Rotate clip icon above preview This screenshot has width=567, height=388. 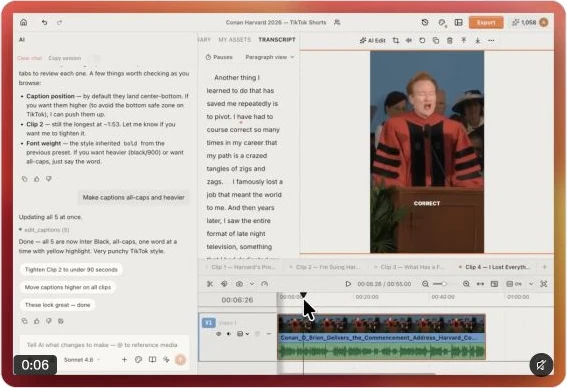tap(422, 40)
